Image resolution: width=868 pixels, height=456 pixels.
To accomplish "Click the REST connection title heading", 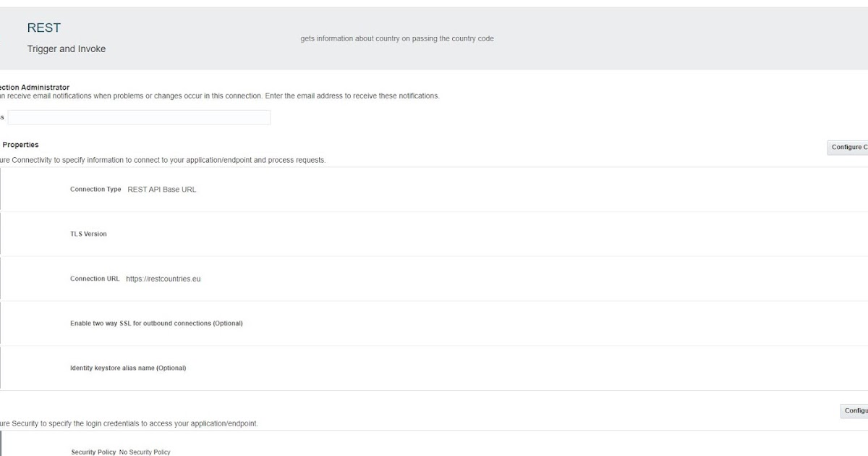I will click(44, 28).
